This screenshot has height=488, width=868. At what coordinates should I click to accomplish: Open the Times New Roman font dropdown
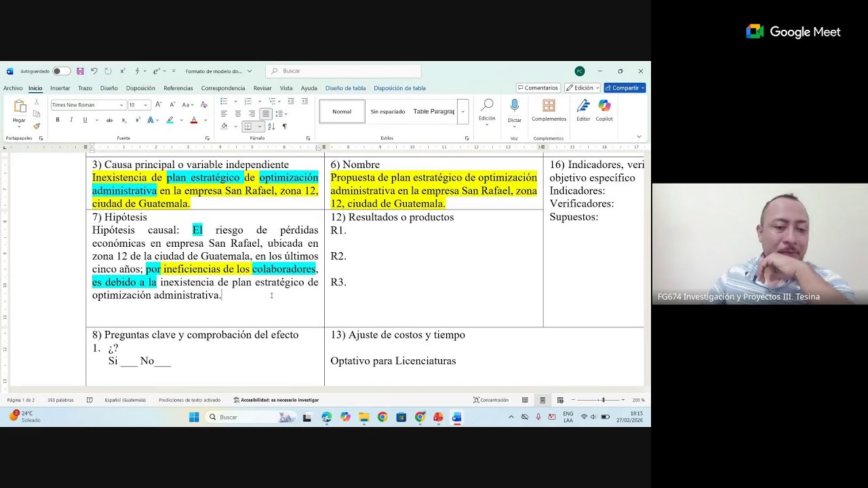[x=121, y=105]
